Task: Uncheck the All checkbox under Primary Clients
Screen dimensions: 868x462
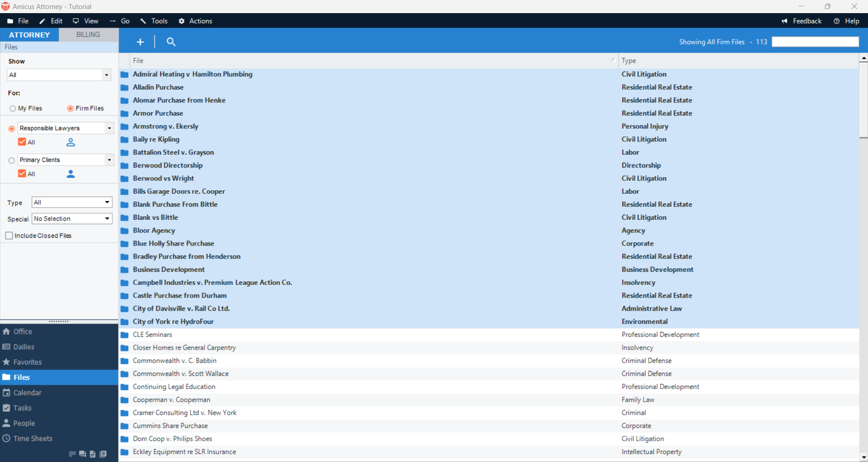Action: point(22,173)
